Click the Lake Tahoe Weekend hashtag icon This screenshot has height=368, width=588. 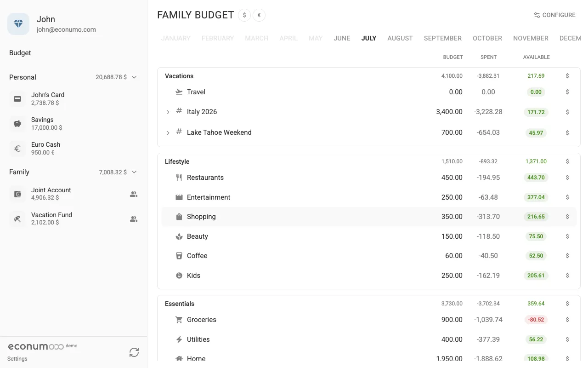click(x=179, y=132)
